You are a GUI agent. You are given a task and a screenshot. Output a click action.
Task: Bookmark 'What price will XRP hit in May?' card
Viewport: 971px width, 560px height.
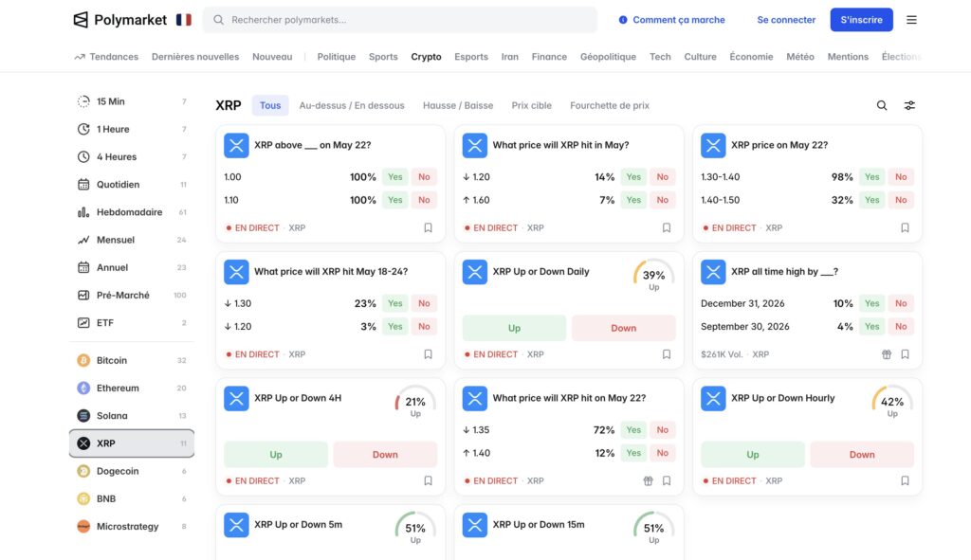[x=667, y=227]
